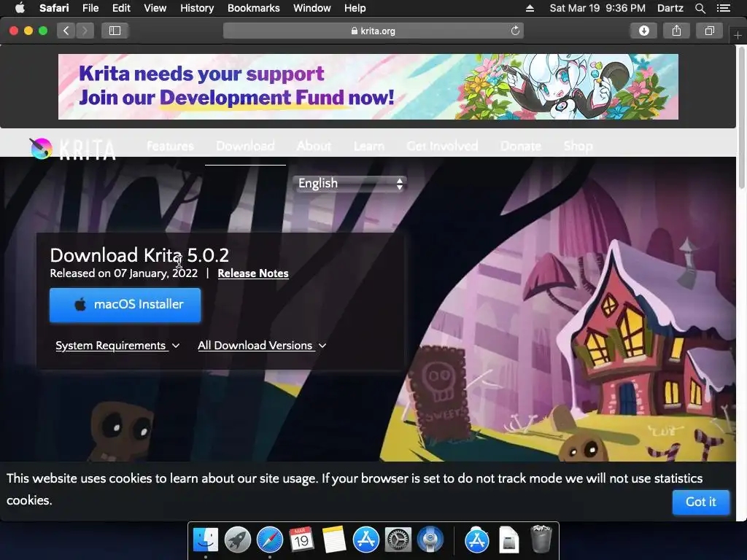Open the Download nav link

click(x=245, y=146)
